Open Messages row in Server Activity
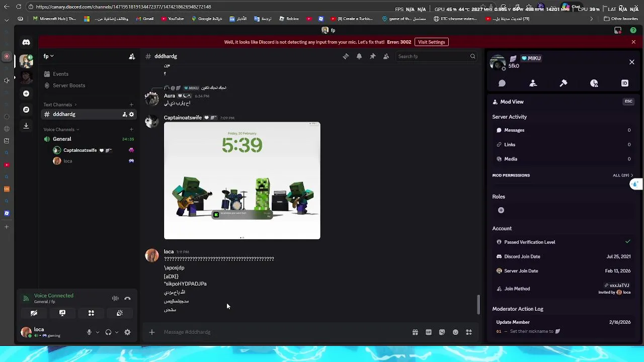 click(x=563, y=130)
